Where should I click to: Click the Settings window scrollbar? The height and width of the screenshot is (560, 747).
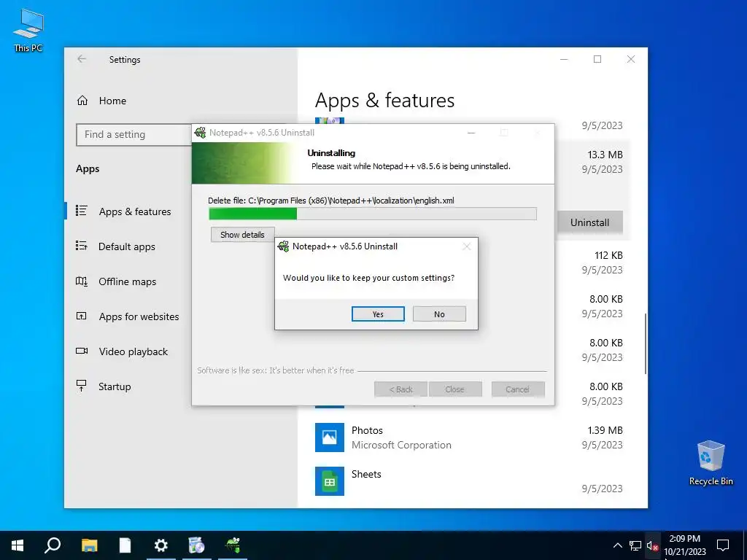pyautogui.click(x=646, y=343)
